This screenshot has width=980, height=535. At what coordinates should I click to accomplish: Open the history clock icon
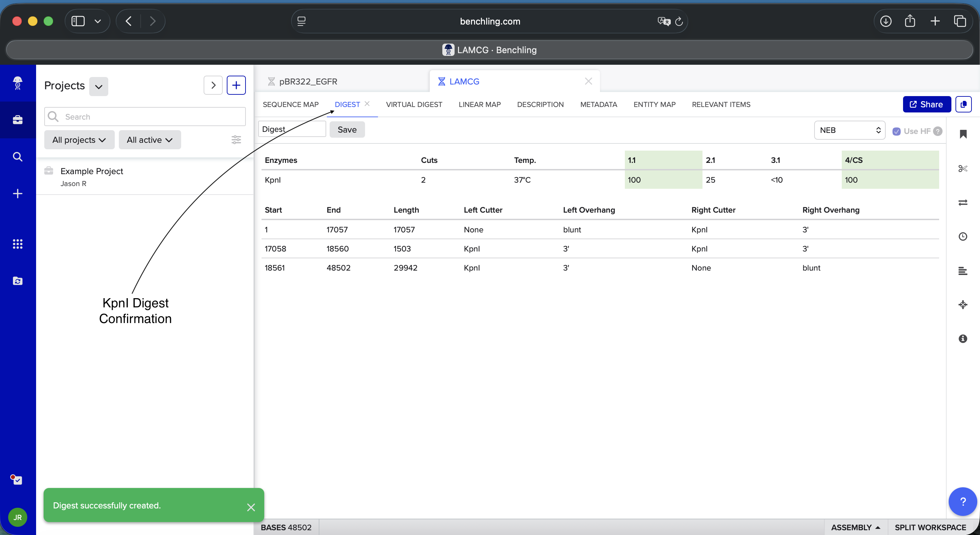[963, 236]
